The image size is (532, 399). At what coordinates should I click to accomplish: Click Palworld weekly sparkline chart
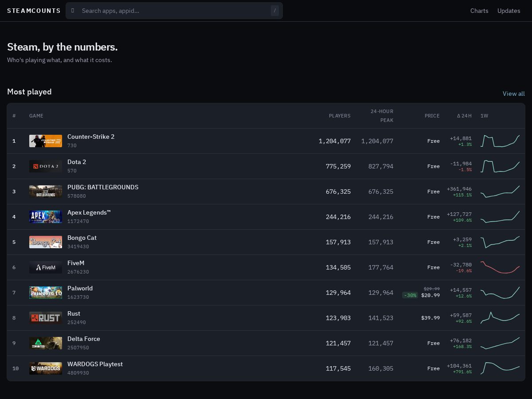[500, 293]
